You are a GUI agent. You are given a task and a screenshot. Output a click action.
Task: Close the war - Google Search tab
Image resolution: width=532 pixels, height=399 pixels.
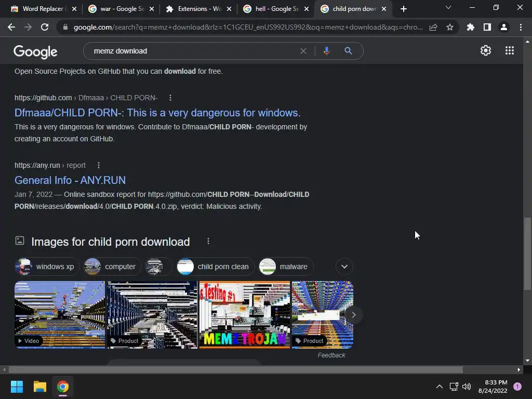tap(152, 9)
